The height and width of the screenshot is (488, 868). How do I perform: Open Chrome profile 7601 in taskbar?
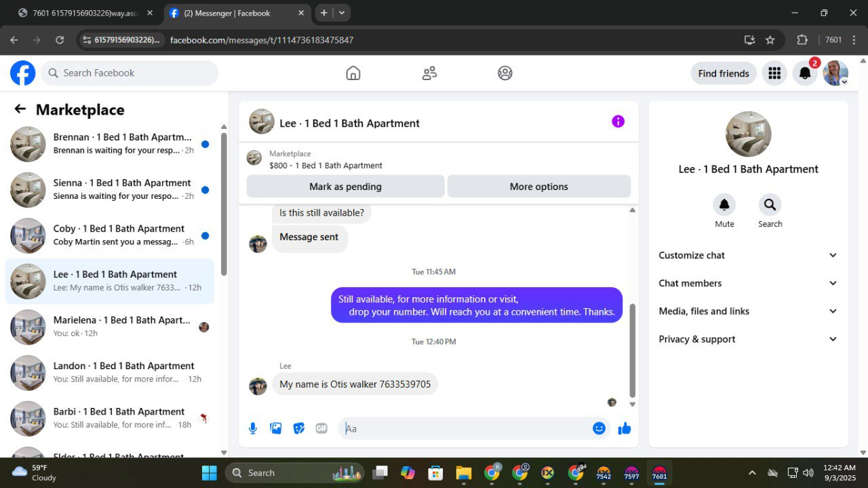[659, 473]
